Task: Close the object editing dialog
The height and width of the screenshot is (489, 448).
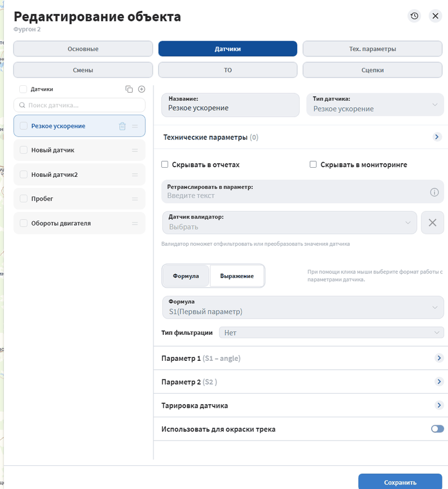Action: [435, 16]
